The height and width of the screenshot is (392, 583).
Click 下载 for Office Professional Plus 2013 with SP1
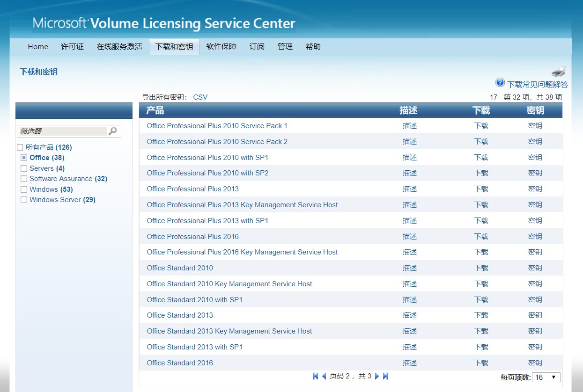click(481, 221)
